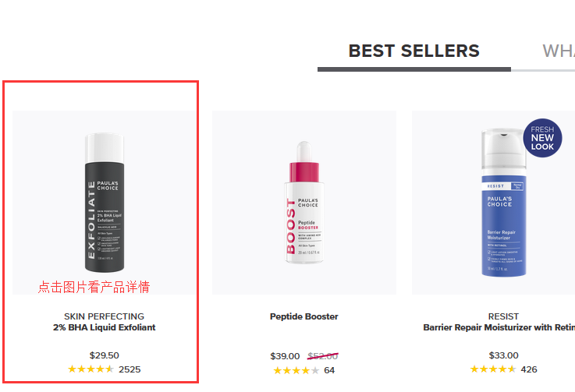Viewport: 575px width, 392px height.
Task: Click the star rating for Barrier Repair Moisturizer
Action: click(x=492, y=369)
